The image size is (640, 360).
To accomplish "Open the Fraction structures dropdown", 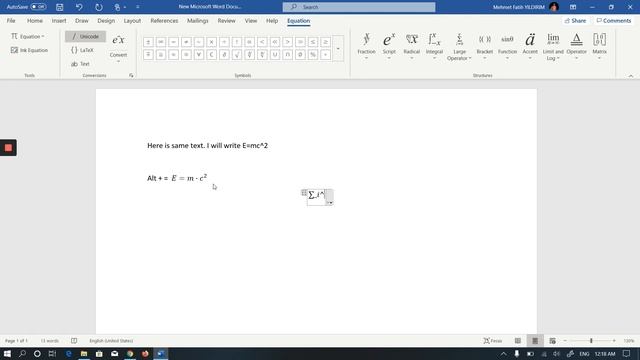I will (x=366, y=46).
